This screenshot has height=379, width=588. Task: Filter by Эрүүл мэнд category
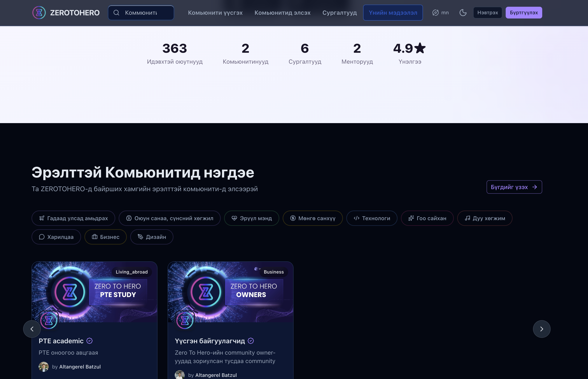pyautogui.click(x=252, y=218)
